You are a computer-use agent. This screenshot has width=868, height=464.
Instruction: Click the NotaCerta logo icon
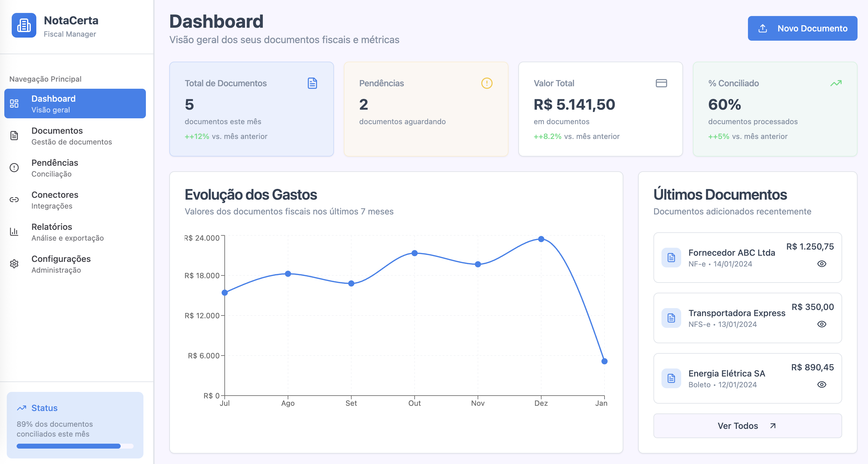click(24, 25)
